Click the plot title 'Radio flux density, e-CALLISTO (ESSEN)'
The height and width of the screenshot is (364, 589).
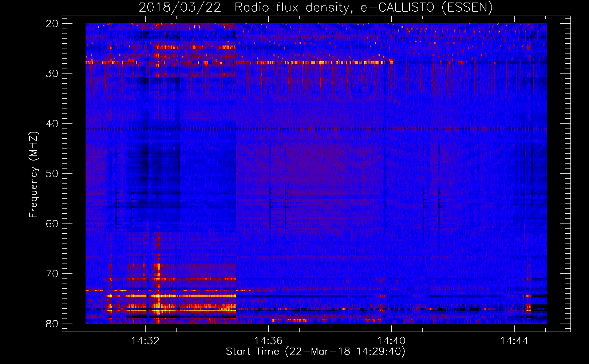363,8
